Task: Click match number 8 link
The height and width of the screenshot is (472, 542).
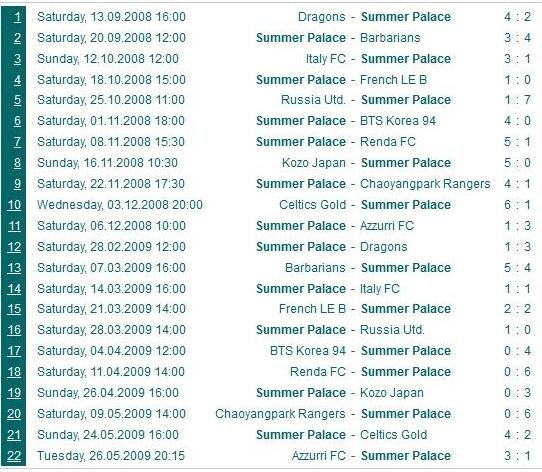Action: point(17,163)
